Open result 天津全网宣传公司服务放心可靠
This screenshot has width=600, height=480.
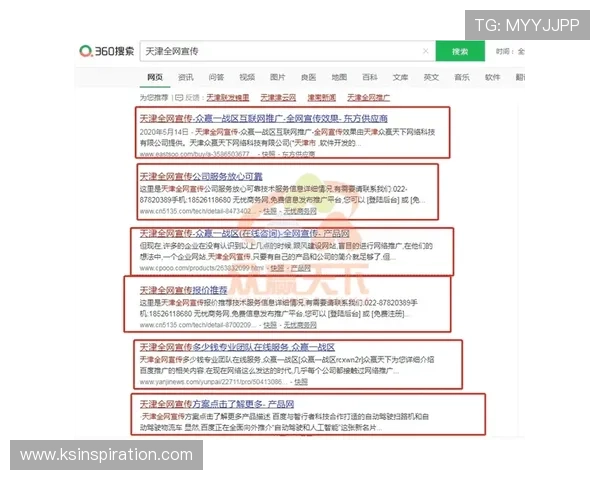(x=201, y=176)
